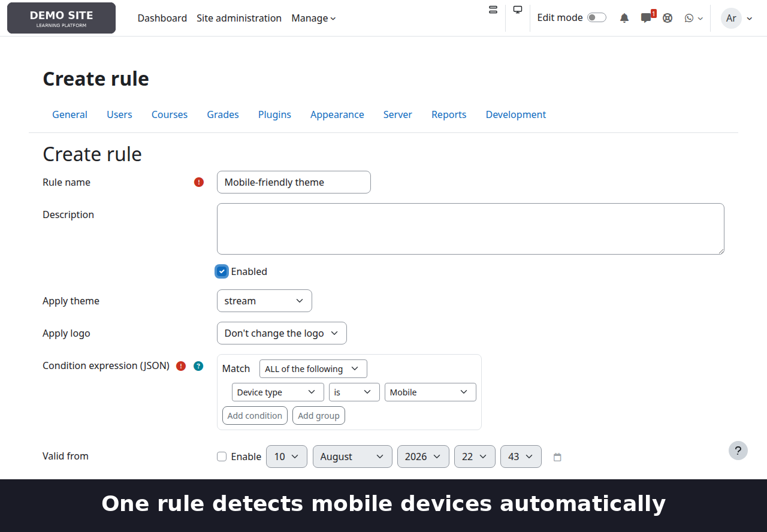
Task: Open the Valid from month dropdown August
Action: click(352, 457)
